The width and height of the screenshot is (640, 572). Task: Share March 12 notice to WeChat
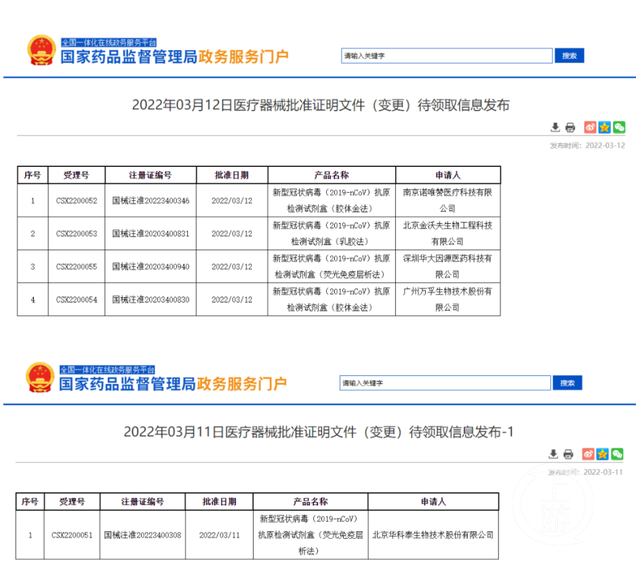(x=619, y=128)
